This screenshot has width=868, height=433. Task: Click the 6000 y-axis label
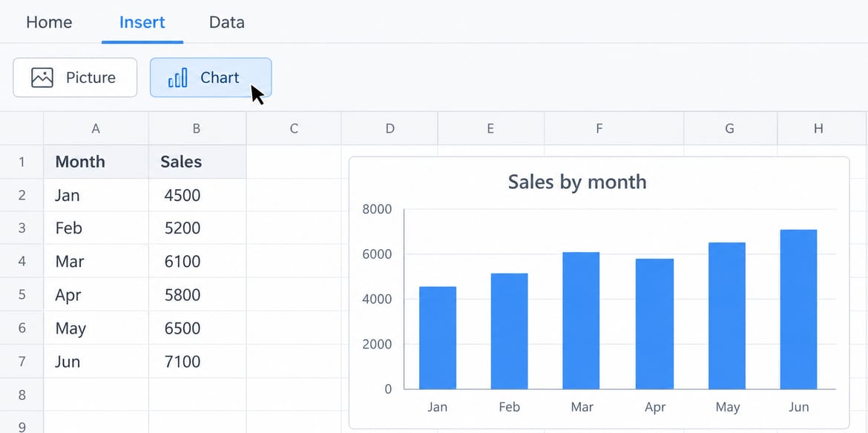point(377,254)
